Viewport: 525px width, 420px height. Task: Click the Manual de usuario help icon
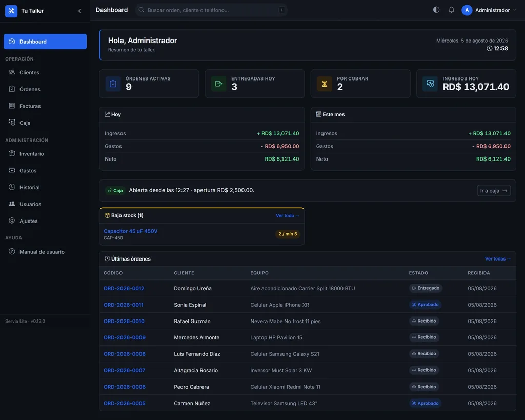(x=12, y=251)
